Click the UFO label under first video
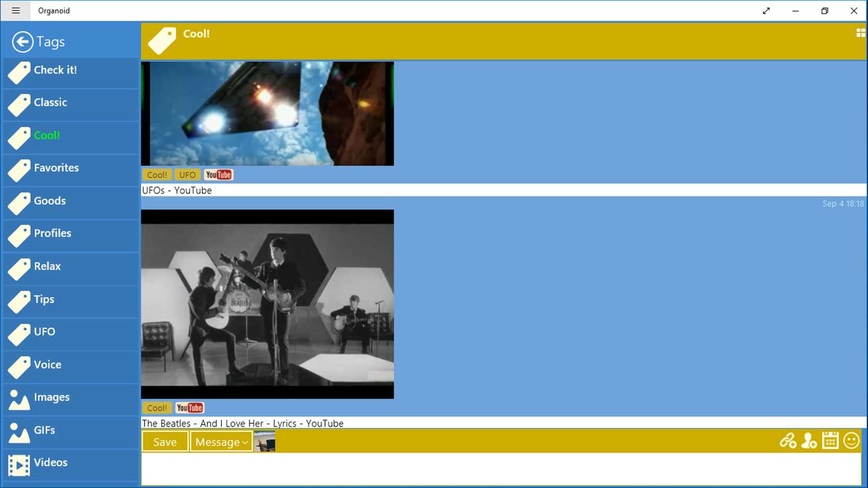The image size is (868, 488). (187, 175)
